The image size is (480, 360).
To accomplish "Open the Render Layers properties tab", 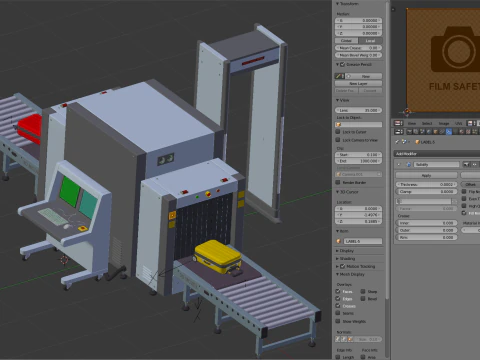I will click(x=416, y=131).
